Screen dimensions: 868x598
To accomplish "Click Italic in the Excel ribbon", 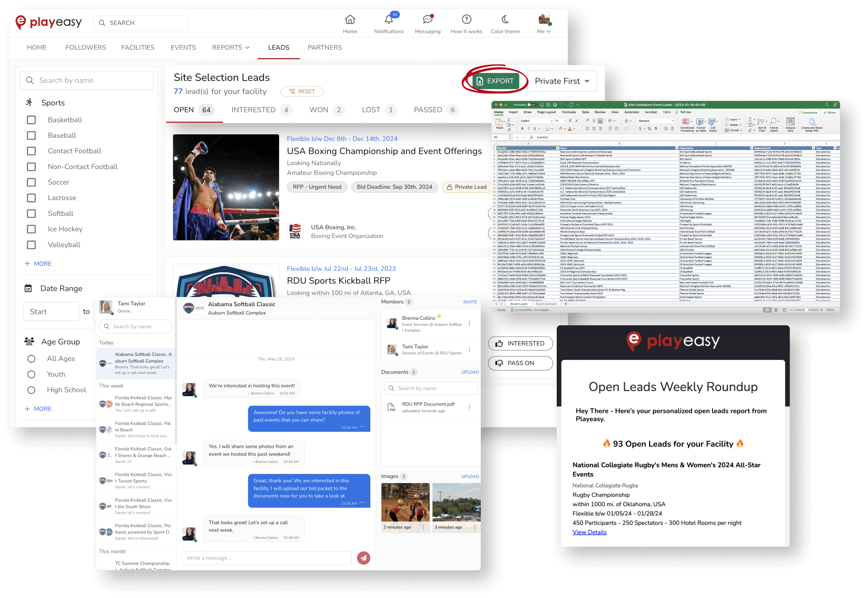I will pyautogui.click(x=528, y=129).
